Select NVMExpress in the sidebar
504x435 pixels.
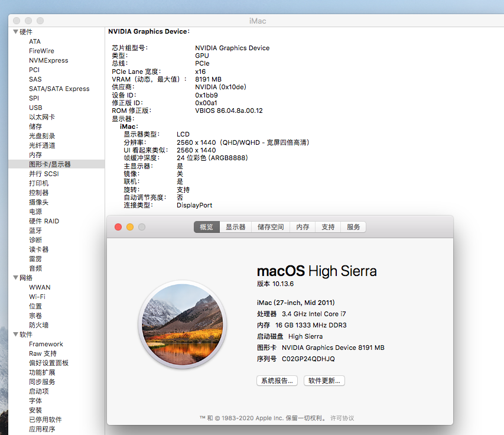(x=48, y=60)
